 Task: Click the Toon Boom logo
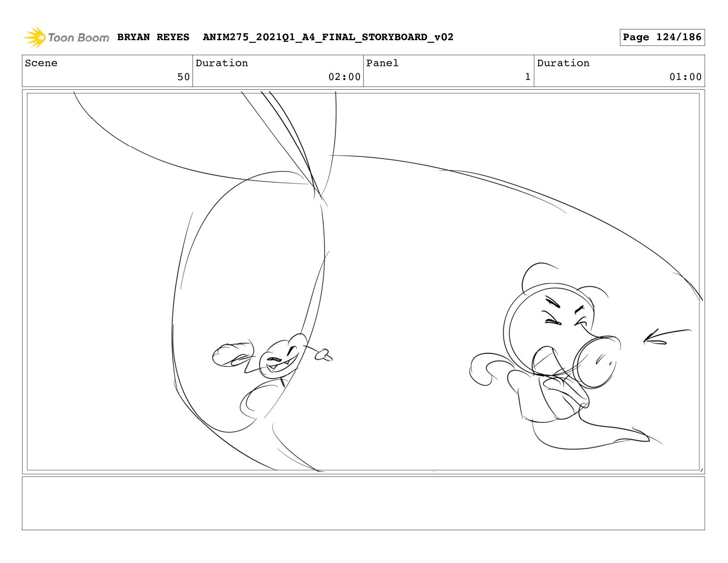click(66, 38)
